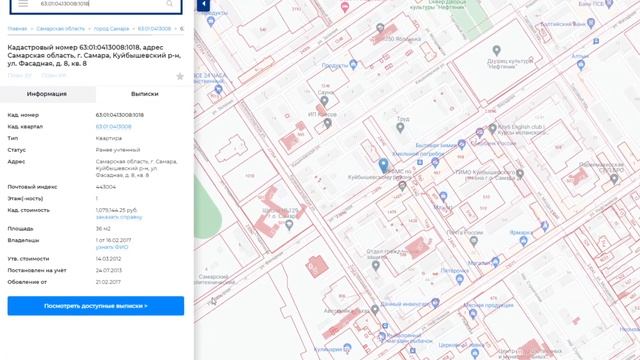Click the Труд location map pin
The image size is (640, 360).
(x=400, y=128)
